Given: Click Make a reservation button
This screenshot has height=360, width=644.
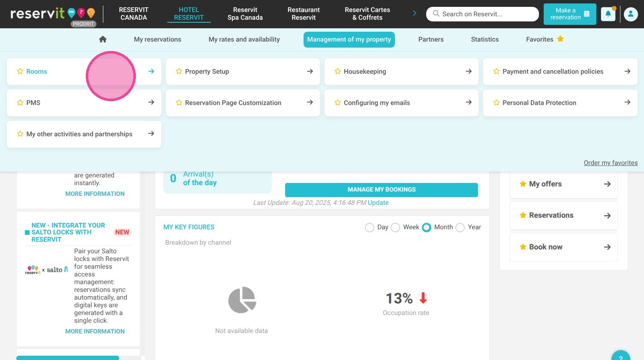Looking at the screenshot, I should click(570, 14).
